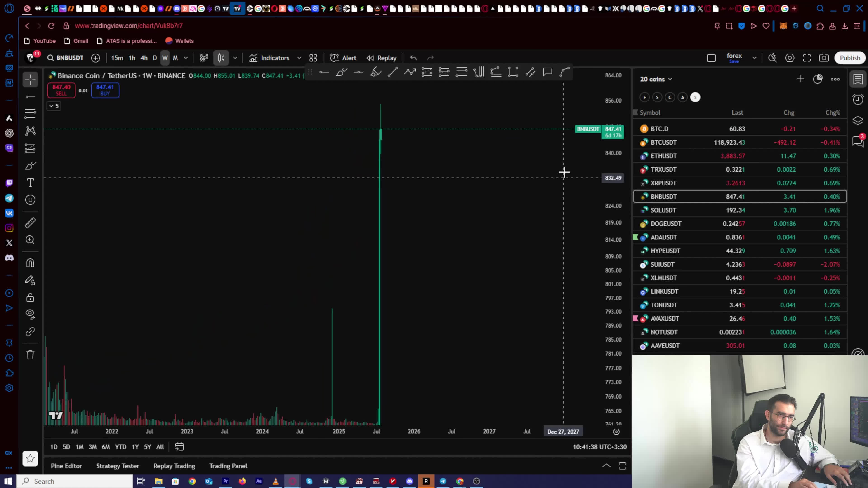Image resolution: width=868 pixels, height=488 pixels.
Task: Click the link drawings icon
Action: 30,332
